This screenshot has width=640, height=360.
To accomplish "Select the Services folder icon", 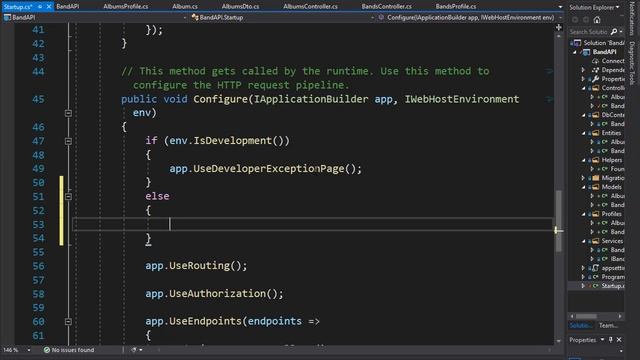I will point(596,241).
